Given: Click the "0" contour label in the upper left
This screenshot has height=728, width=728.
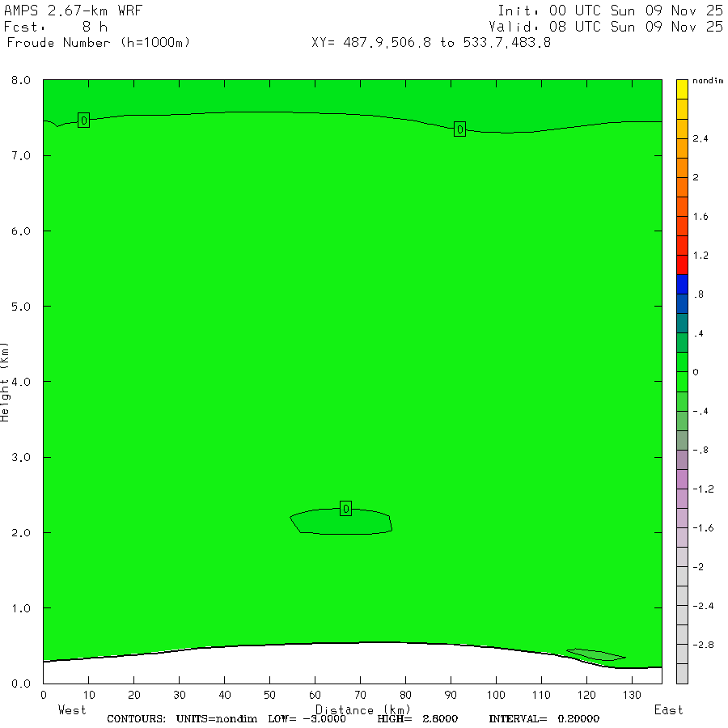Looking at the screenshot, I should click(83, 121).
